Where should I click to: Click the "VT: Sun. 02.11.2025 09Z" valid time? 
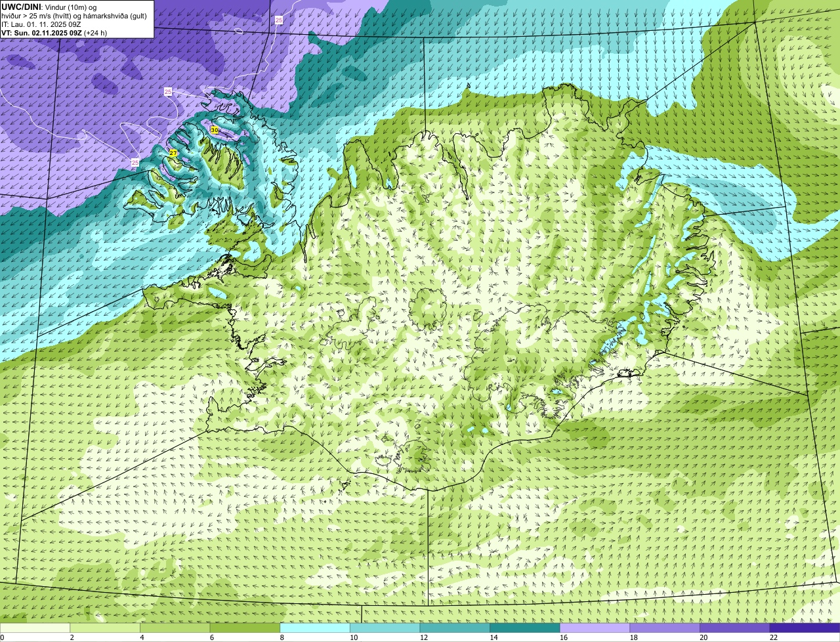[41, 33]
